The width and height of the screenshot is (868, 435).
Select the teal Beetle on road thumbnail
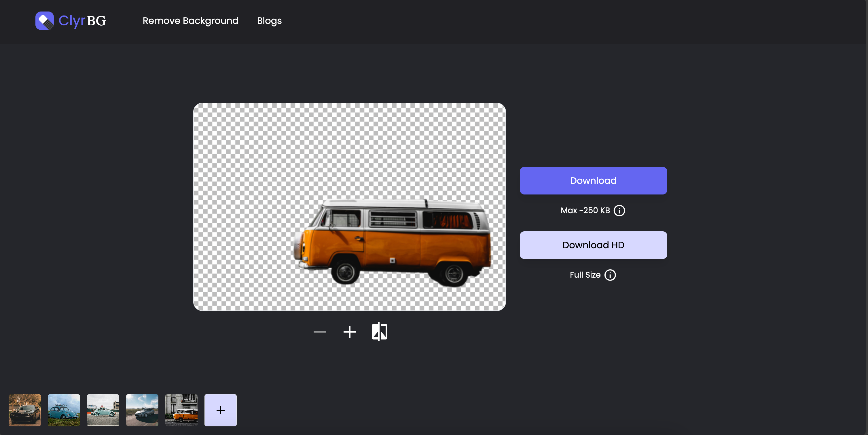point(103,410)
